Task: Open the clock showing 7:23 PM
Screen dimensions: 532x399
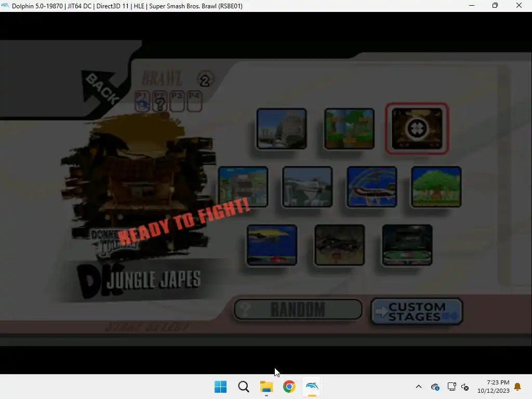Action: click(x=494, y=387)
